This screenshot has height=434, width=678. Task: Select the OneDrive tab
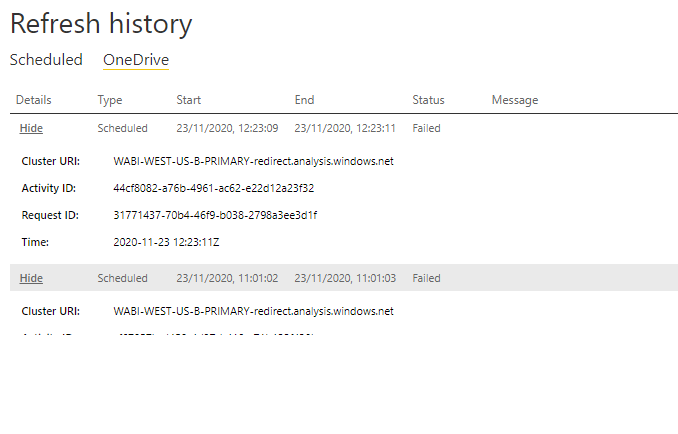point(136,60)
